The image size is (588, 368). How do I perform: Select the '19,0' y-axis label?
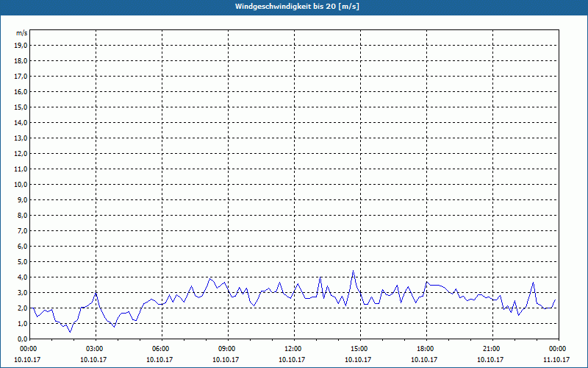21,46
